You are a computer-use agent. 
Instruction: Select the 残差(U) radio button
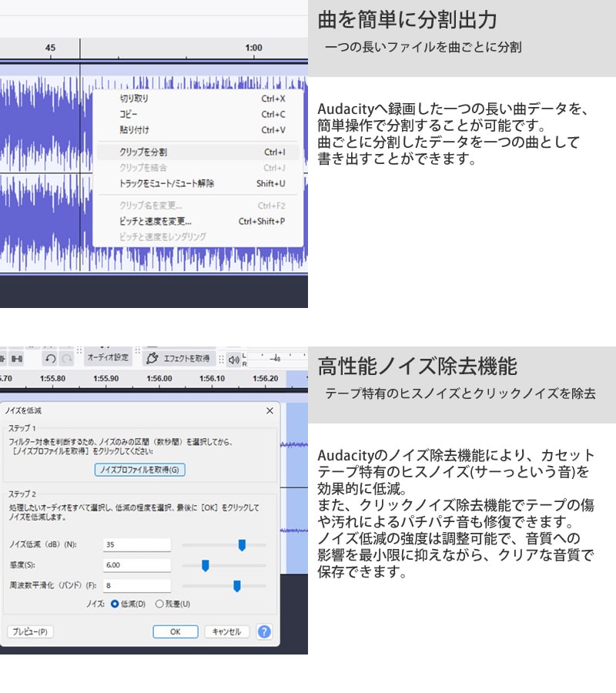pyautogui.click(x=159, y=604)
